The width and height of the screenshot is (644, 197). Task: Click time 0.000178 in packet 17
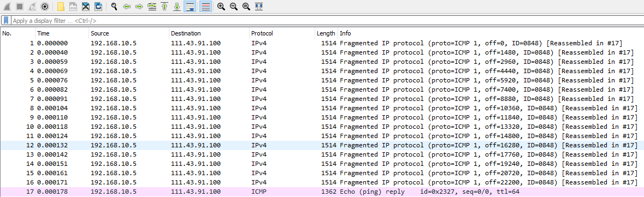[52, 192]
